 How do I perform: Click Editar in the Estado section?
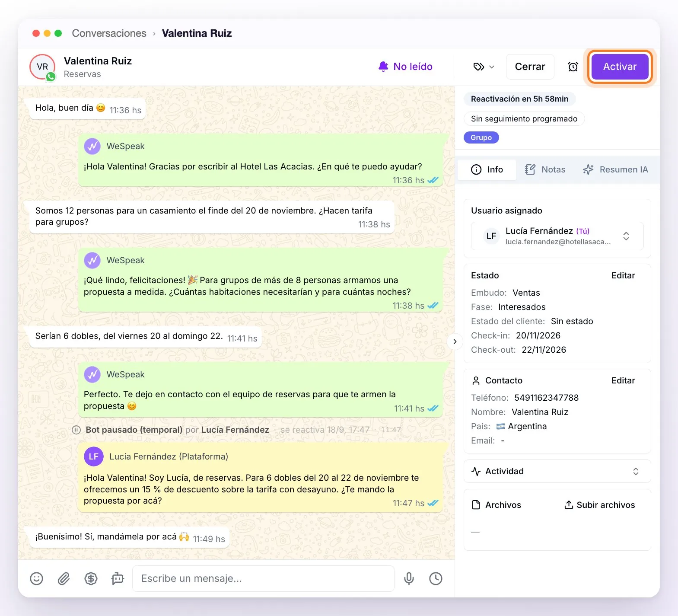coord(623,275)
